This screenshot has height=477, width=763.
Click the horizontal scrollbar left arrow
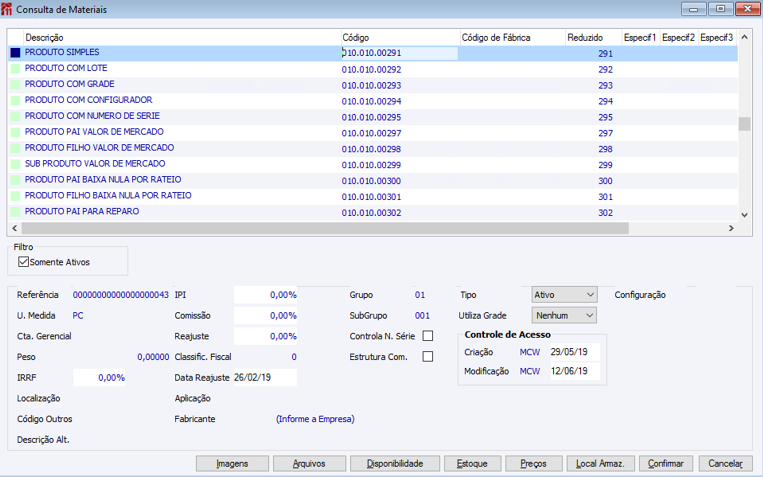15,228
